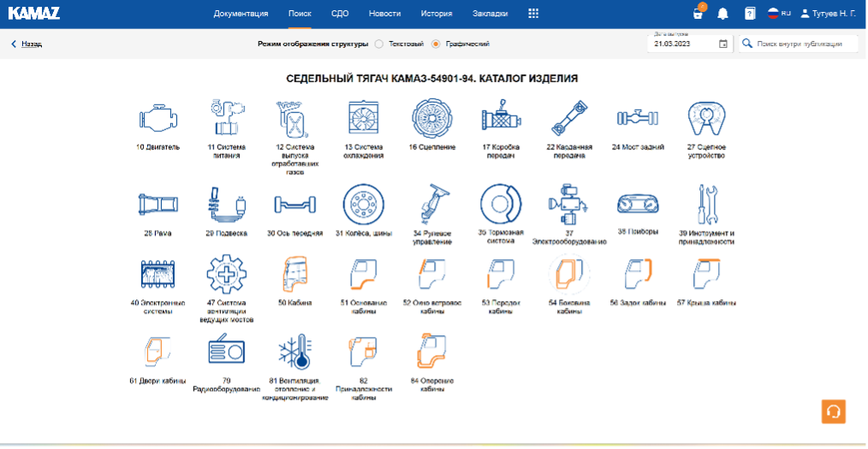Switch to the Документация menu item

point(241,14)
